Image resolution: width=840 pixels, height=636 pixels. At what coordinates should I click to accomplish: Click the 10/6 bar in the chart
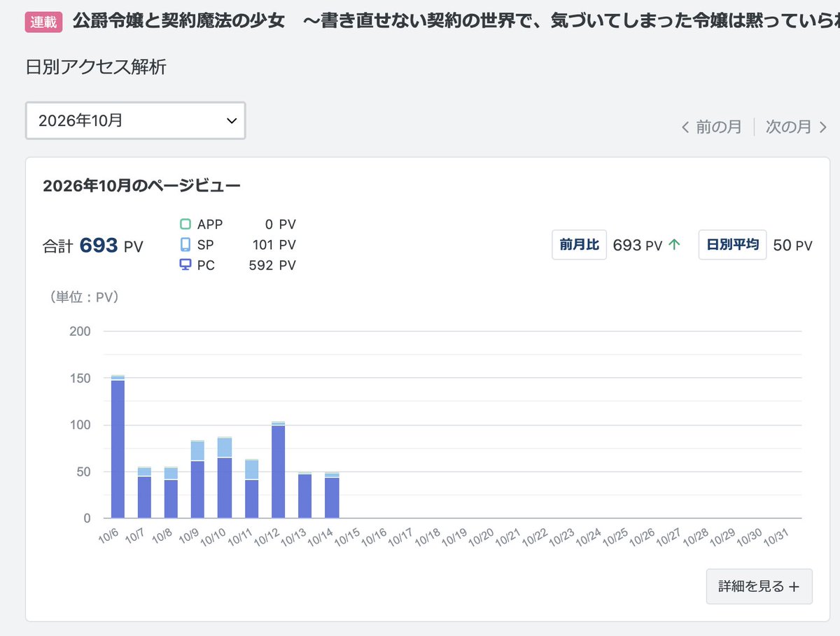(x=118, y=447)
